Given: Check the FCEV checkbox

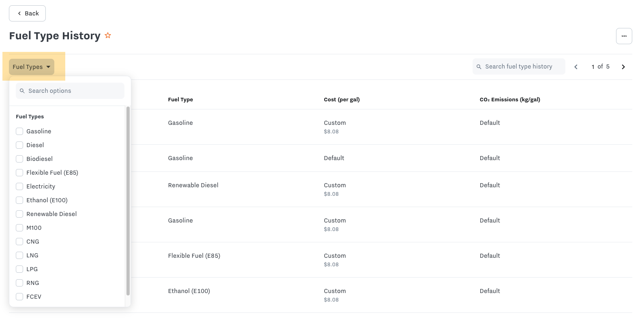Looking at the screenshot, I should click(x=19, y=297).
